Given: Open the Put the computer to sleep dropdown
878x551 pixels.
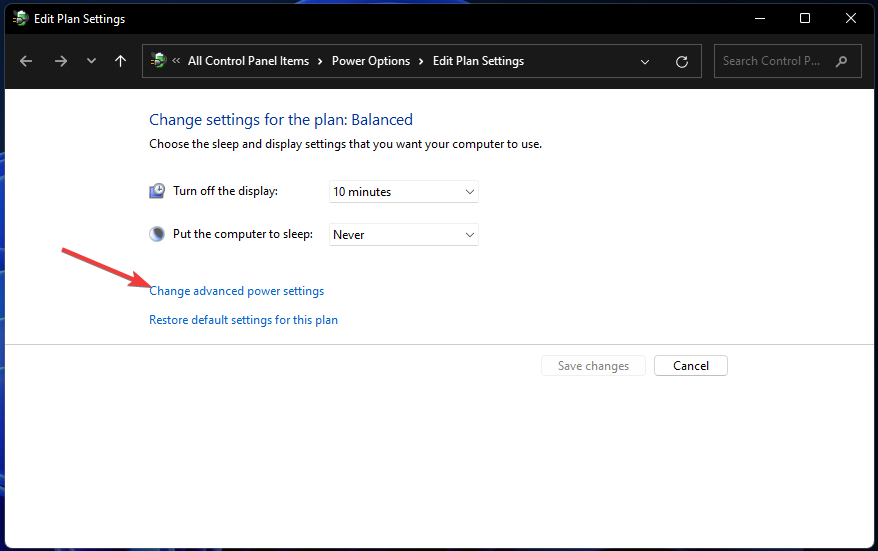Looking at the screenshot, I should (404, 235).
